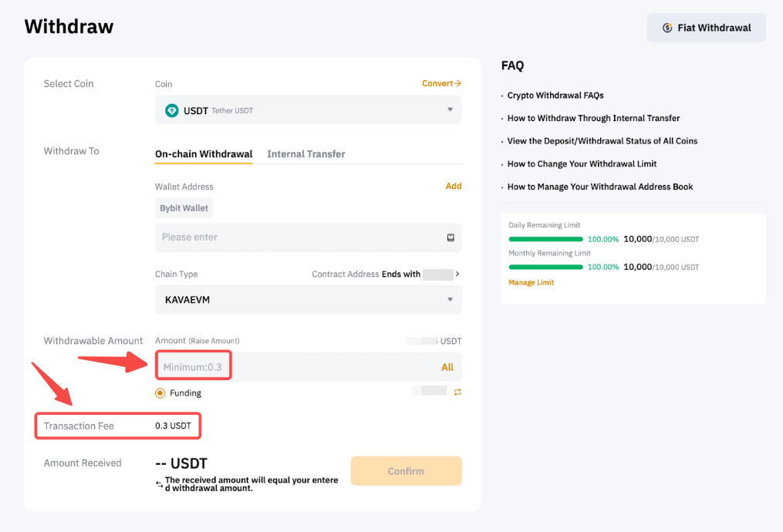Screen dimensions: 783x532
Task: Expand the Contract Address chevron
Action: point(457,274)
